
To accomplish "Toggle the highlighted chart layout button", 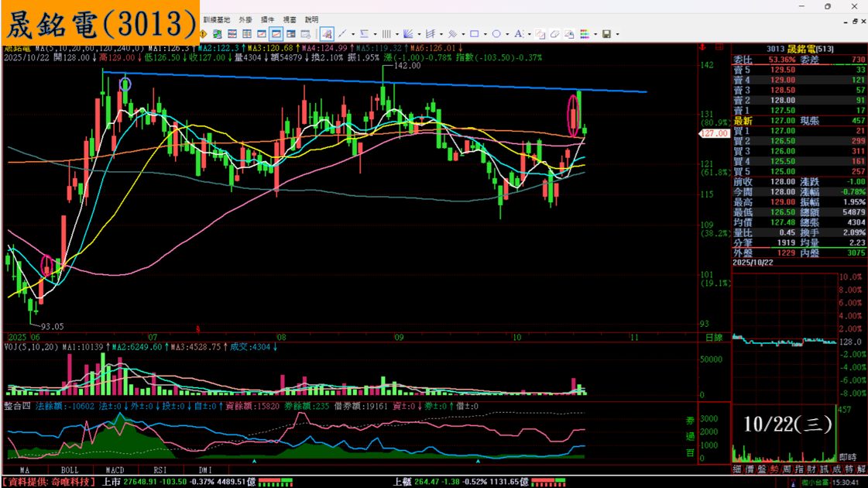I will [276, 34].
